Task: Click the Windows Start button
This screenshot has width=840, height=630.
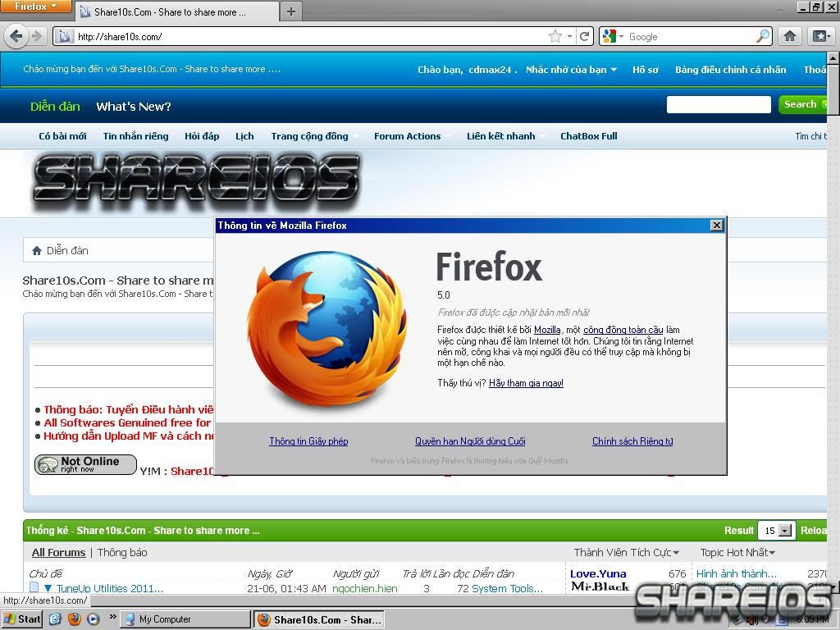Action: tap(22, 619)
